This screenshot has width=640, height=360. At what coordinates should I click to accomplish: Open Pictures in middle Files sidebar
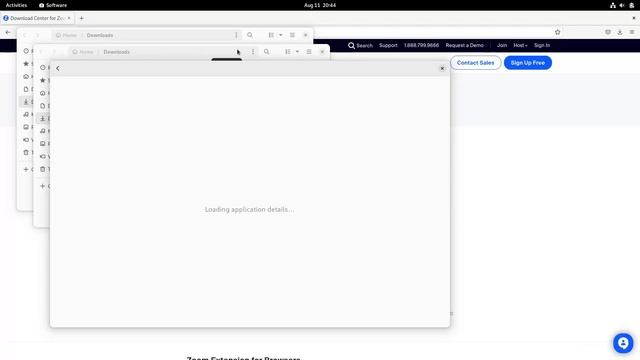point(44,144)
